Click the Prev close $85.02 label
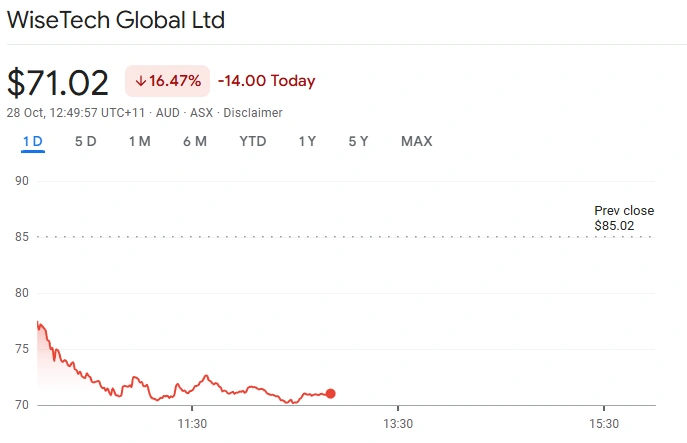The height and width of the screenshot is (443, 687). coord(624,218)
